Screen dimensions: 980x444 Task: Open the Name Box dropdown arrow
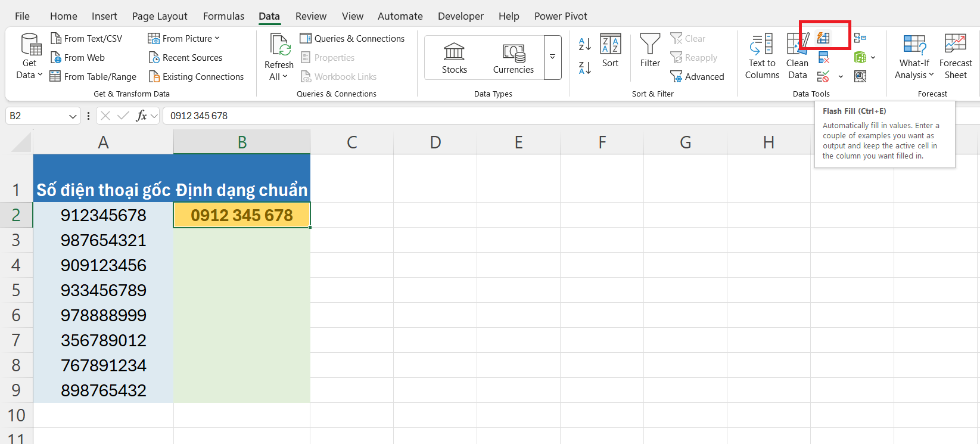[73, 116]
